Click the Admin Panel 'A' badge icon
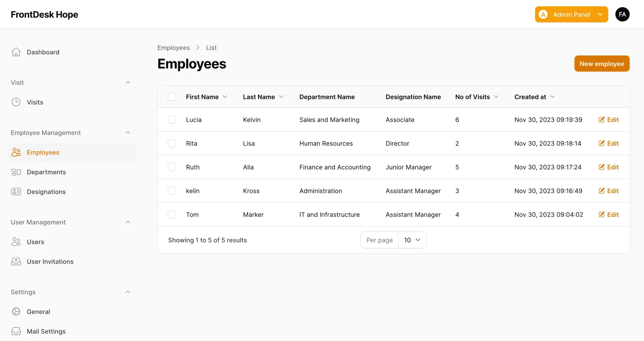644x341 pixels. (x=543, y=14)
